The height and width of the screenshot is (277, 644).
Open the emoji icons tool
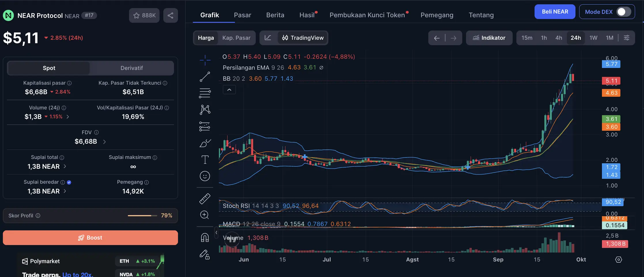[205, 176]
